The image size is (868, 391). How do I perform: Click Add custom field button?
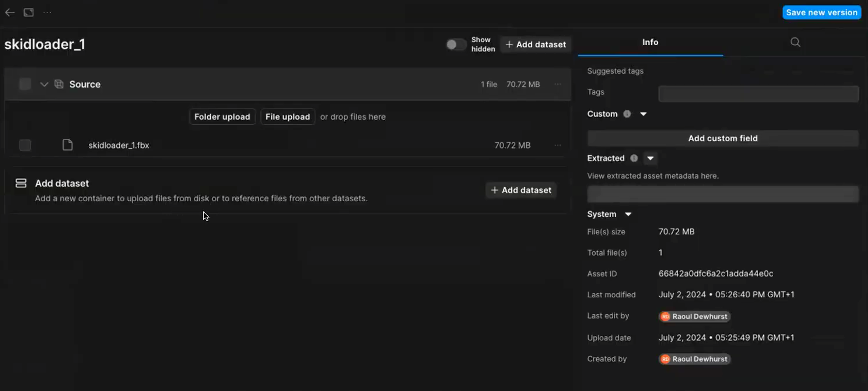click(723, 138)
